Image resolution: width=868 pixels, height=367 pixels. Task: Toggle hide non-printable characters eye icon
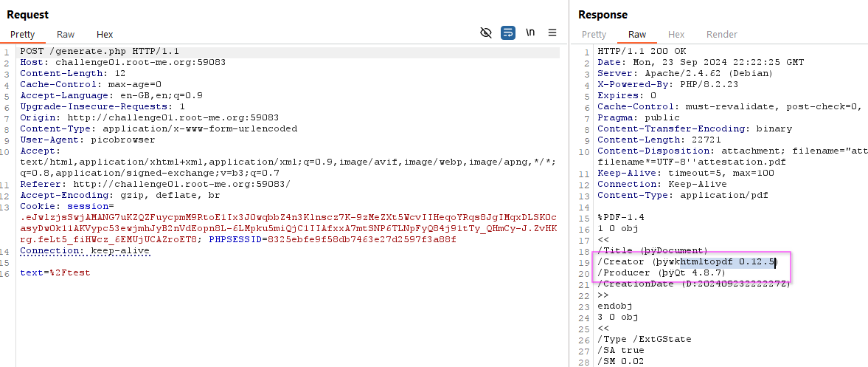click(486, 32)
